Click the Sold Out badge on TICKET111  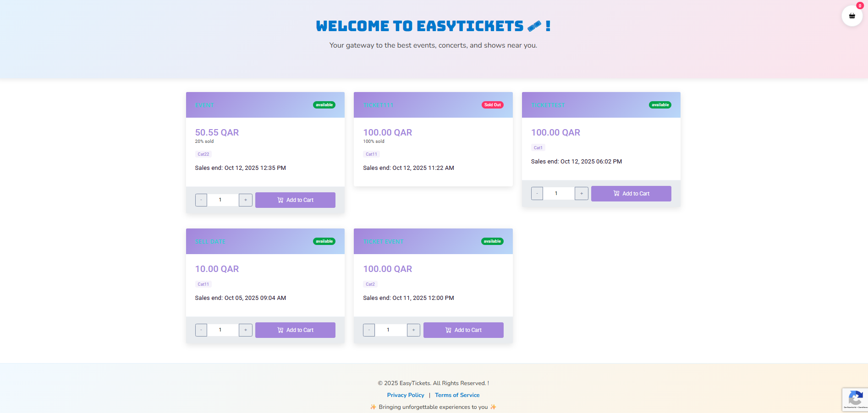(492, 105)
